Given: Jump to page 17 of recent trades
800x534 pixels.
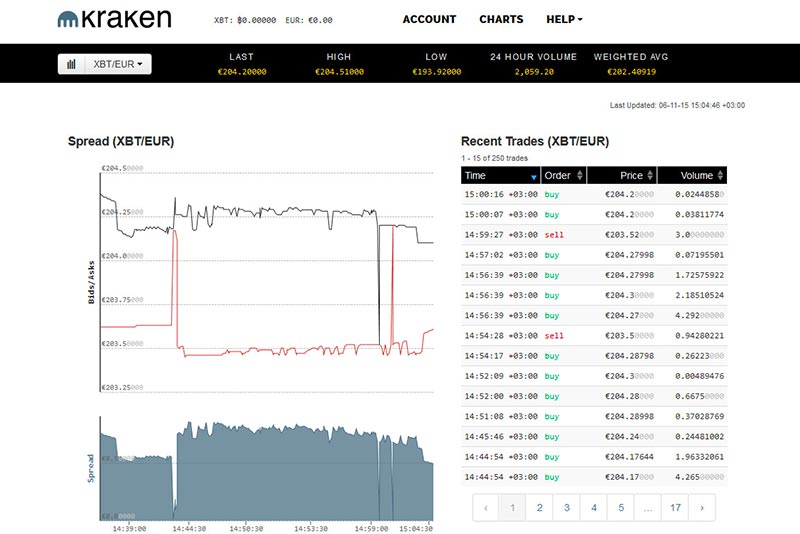Looking at the screenshot, I should [676, 508].
